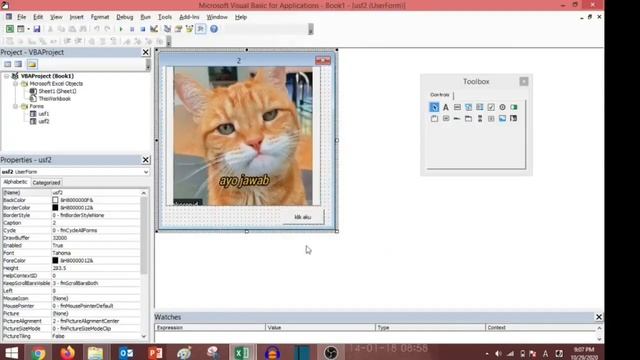Click the Reset (stop) toolbar icon
The height and width of the screenshot is (360, 640).
pos(143,29)
